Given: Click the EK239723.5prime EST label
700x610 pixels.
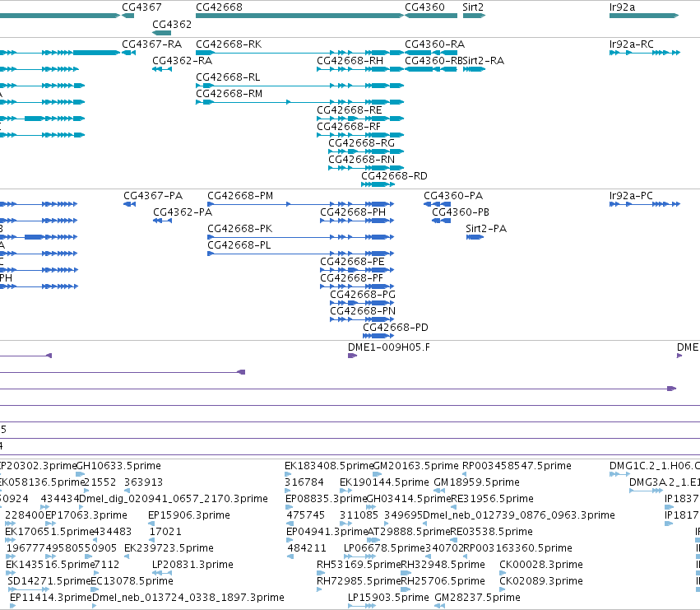Looking at the screenshot, I should pyautogui.click(x=169, y=548).
